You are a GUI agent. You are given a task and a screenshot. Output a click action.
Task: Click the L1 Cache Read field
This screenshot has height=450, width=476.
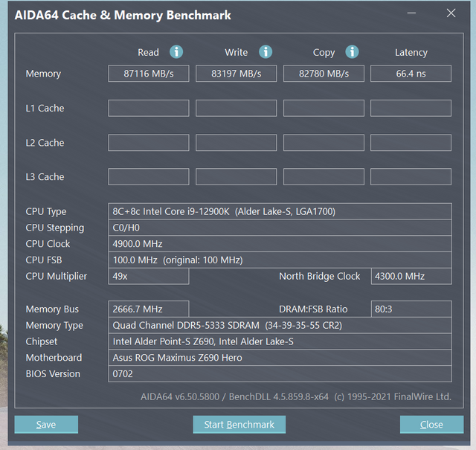click(149, 109)
